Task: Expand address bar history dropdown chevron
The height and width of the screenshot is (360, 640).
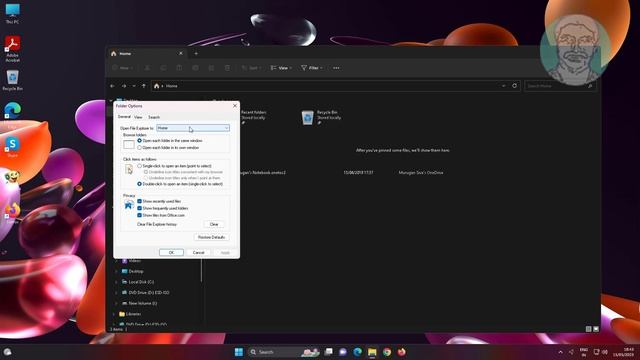Action: (504, 86)
